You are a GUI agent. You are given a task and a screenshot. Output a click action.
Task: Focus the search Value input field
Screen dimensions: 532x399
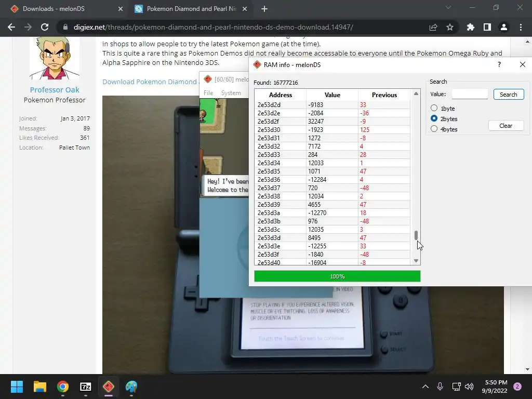470,95
